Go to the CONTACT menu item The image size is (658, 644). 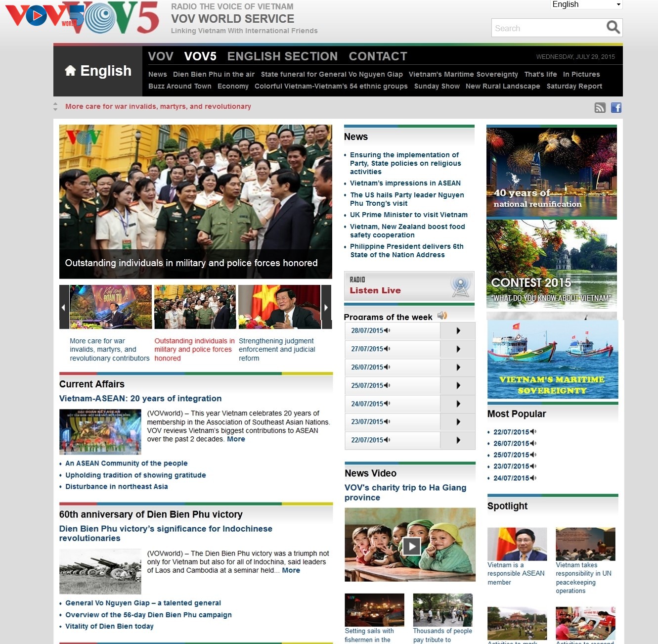(x=378, y=56)
